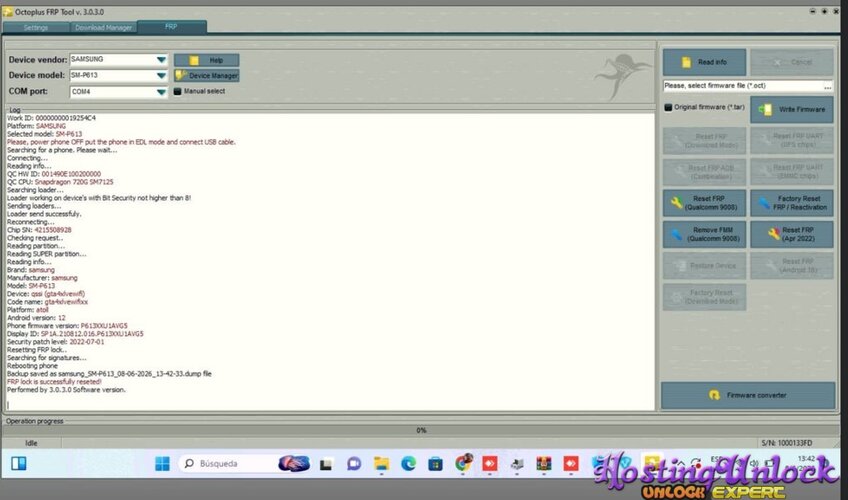
Task: Click the icon on Write Firmware button
Action: pyautogui.click(x=765, y=110)
